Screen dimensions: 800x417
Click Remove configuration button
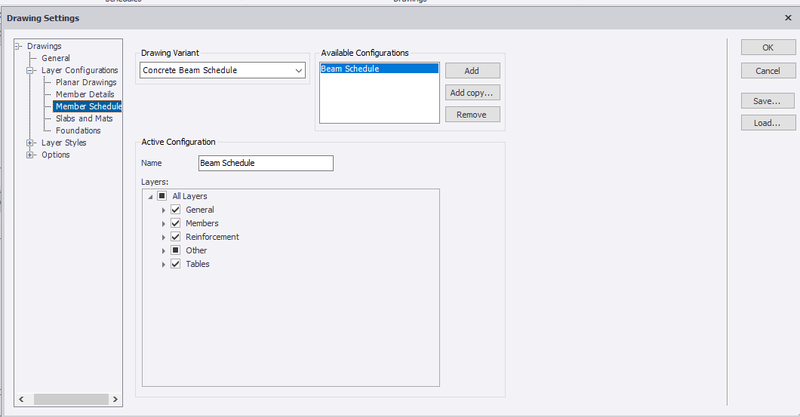coord(472,115)
